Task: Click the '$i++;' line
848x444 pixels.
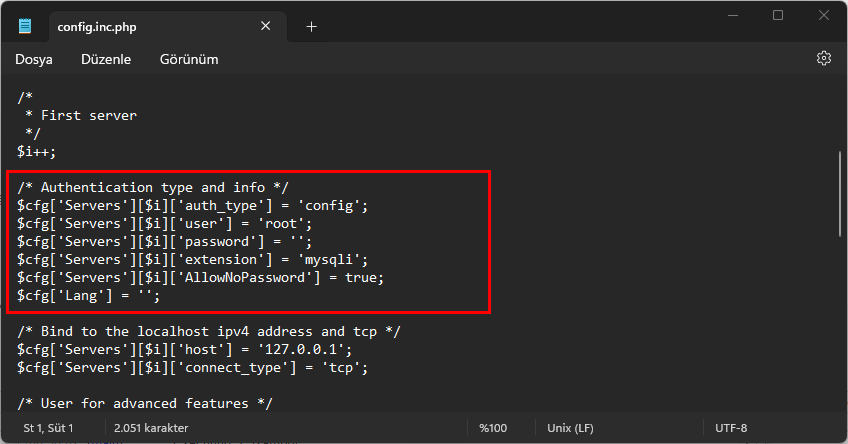Action: (x=36, y=151)
